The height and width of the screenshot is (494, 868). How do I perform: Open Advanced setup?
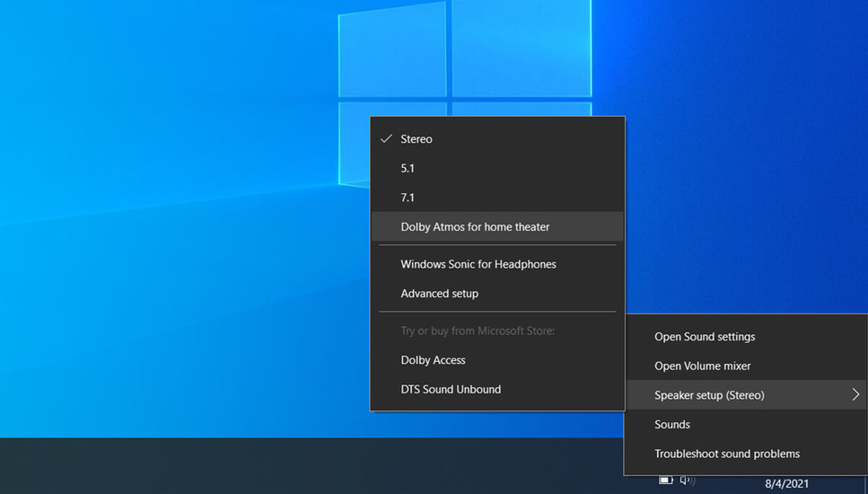point(497,294)
